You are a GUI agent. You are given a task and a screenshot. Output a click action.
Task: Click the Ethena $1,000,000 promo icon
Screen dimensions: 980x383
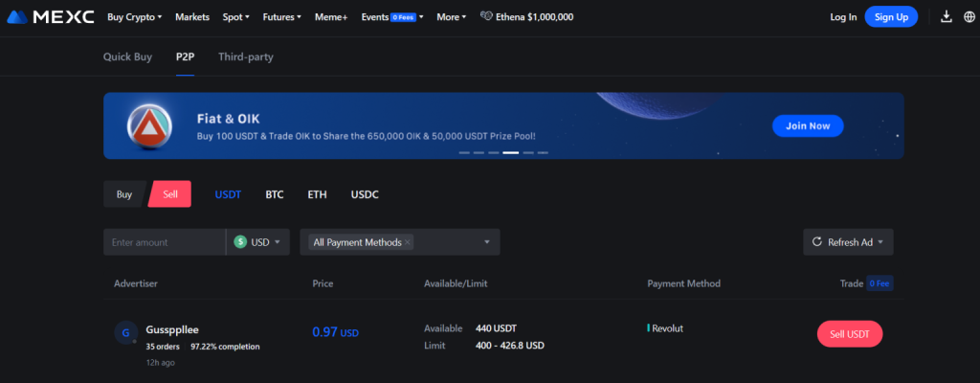(487, 16)
